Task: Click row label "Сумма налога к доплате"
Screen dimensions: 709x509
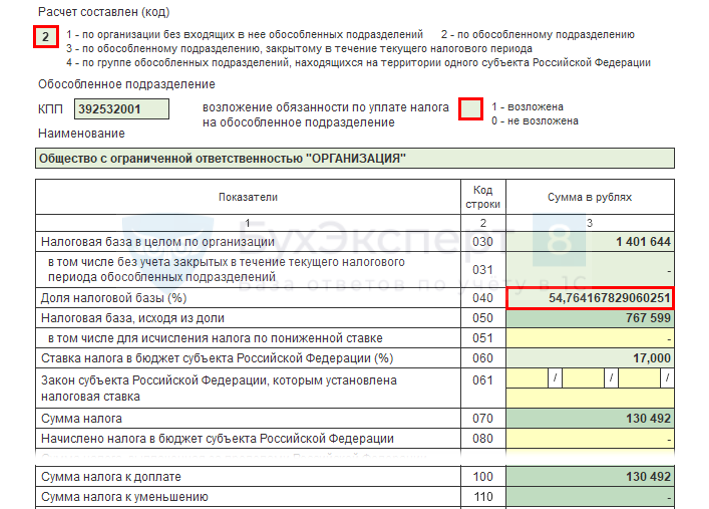Action: click(111, 477)
